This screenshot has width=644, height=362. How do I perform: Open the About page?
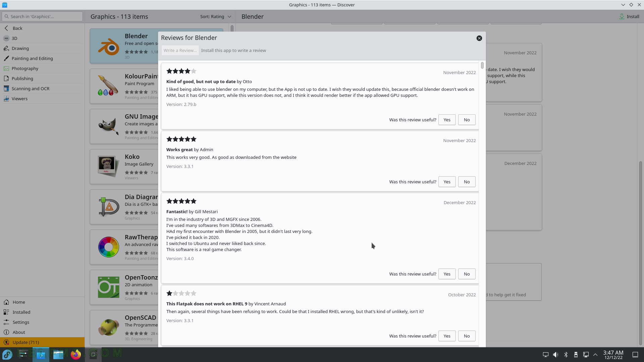pyautogui.click(x=42, y=332)
